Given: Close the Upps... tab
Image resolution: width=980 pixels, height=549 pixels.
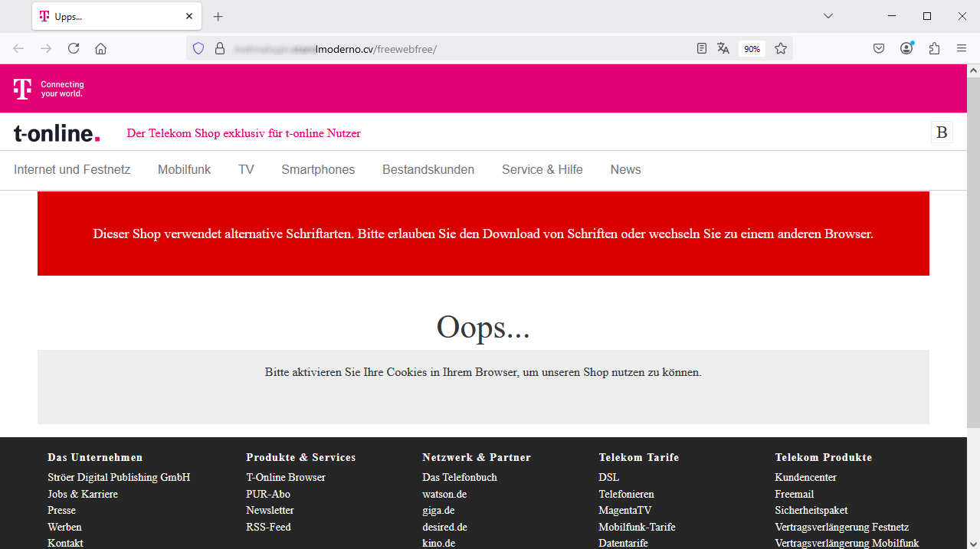Looking at the screenshot, I should tap(189, 16).
